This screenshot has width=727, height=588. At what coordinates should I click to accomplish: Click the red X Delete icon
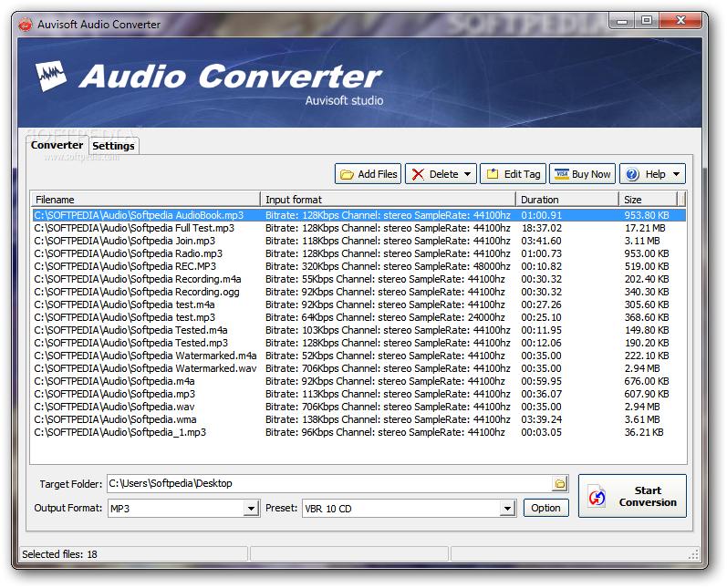tap(418, 174)
